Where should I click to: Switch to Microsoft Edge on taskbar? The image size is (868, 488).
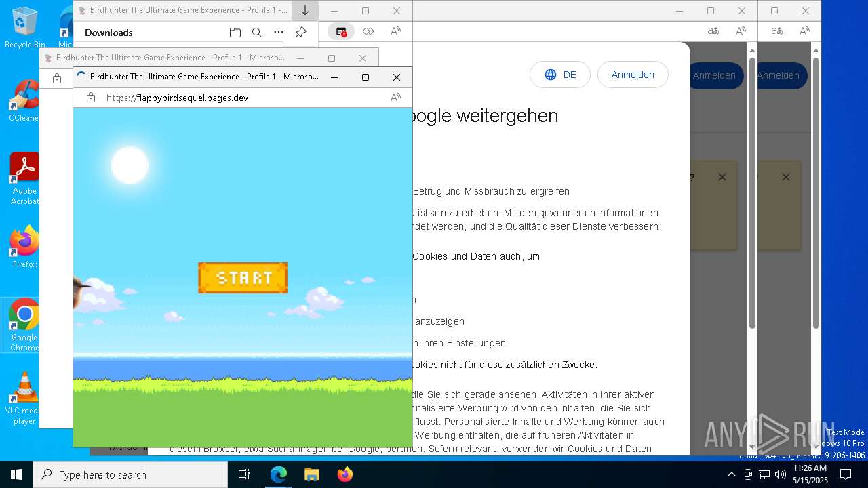point(279,474)
